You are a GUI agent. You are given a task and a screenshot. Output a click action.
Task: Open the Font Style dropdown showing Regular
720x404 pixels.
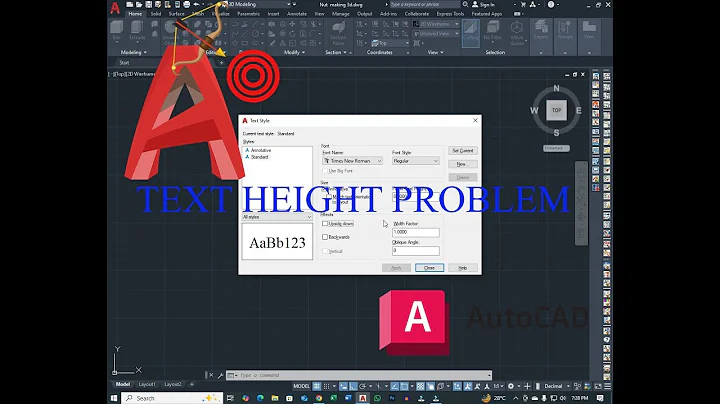416,161
